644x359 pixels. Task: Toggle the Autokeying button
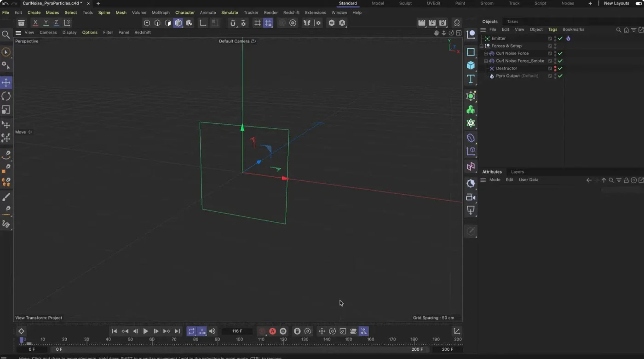[272, 331]
